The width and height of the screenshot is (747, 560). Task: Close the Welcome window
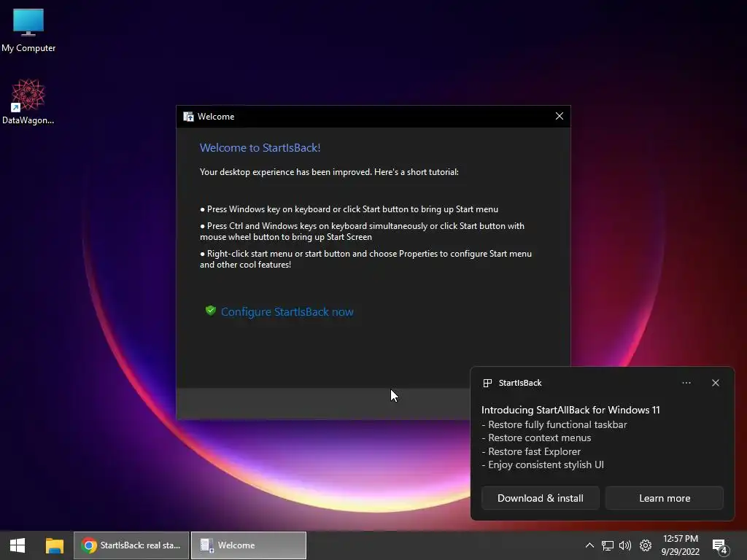coord(560,116)
